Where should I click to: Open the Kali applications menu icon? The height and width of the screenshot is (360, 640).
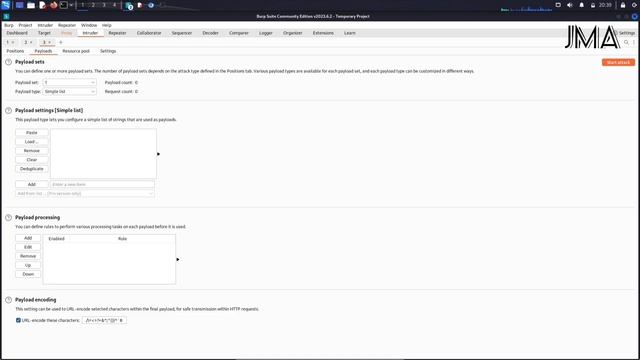click(x=6, y=5)
